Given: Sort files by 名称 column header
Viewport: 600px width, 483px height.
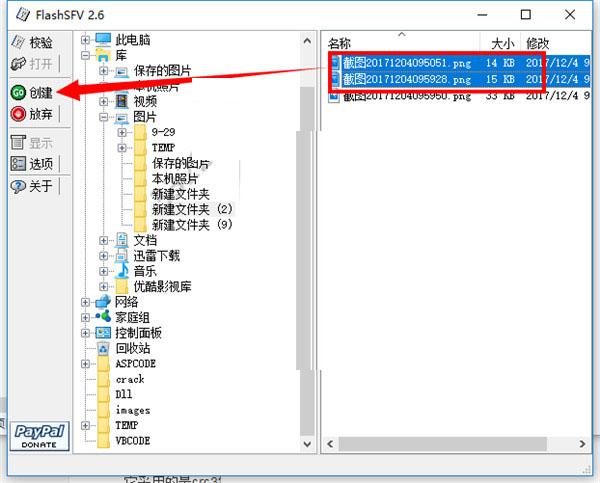Looking at the screenshot, I should coord(401,43).
